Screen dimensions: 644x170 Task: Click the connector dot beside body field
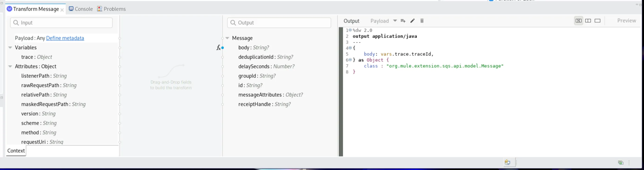pyautogui.click(x=223, y=48)
